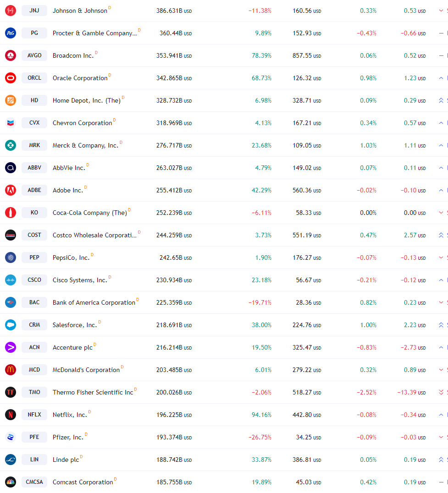Select Netflix's 94.16% performance value
The height and width of the screenshot is (493, 448).
[261, 415]
